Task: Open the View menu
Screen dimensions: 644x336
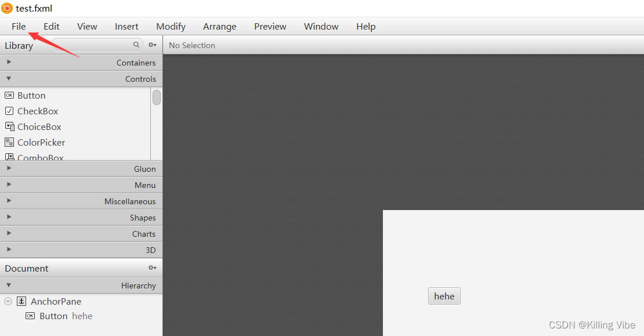Action: [x=87, y=27]
